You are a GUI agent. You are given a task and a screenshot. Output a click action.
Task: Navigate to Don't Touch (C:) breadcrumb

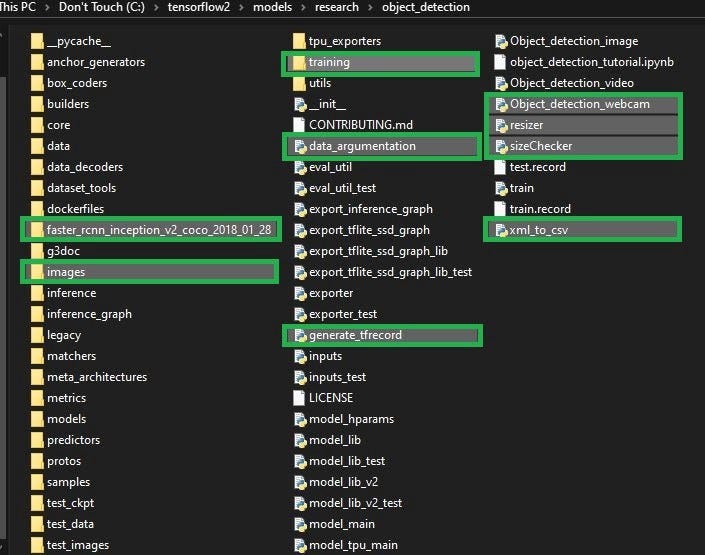click(102, 7)
